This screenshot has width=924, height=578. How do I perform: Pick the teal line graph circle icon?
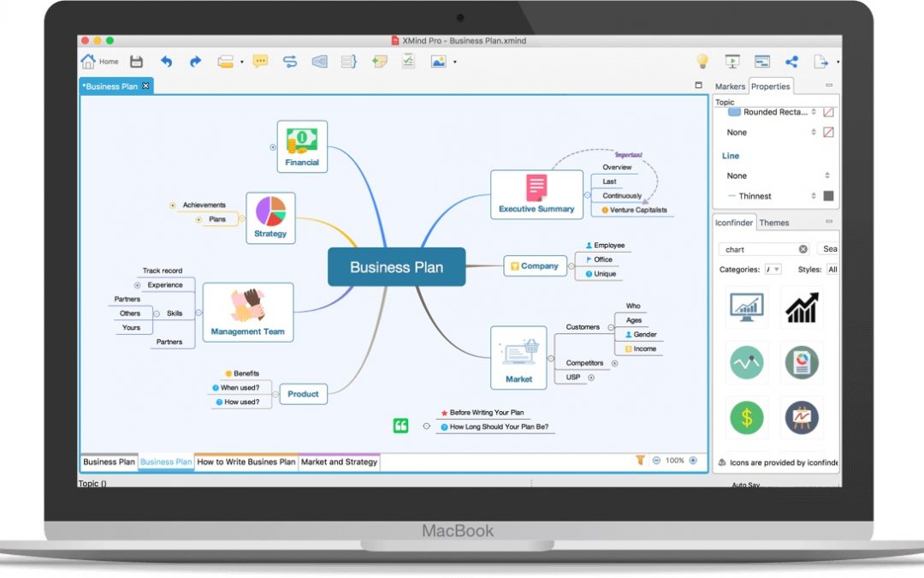tap(747, 362)
